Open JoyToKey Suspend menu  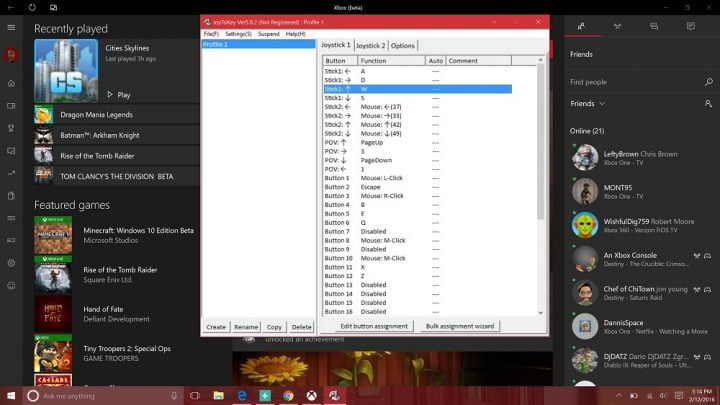268,34
